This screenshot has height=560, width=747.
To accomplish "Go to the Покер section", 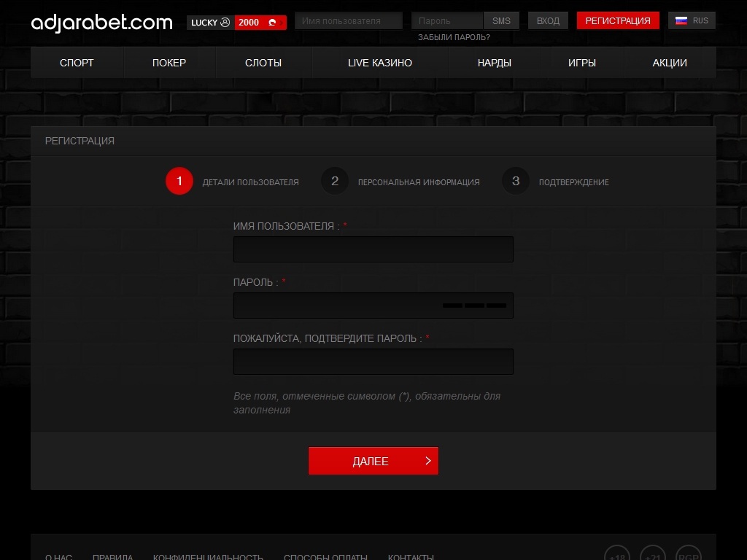I will 169,63.
